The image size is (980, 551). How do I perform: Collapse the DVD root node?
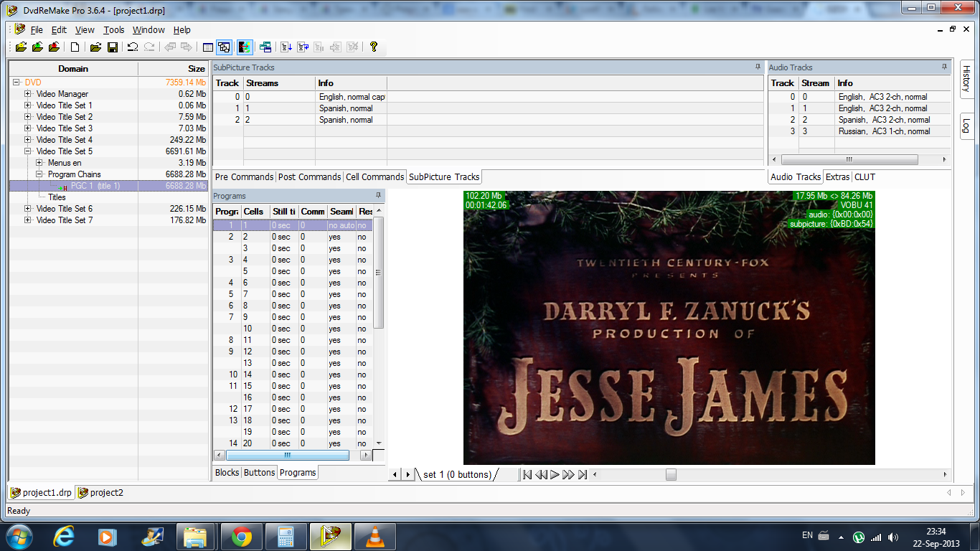click(17, 83)
